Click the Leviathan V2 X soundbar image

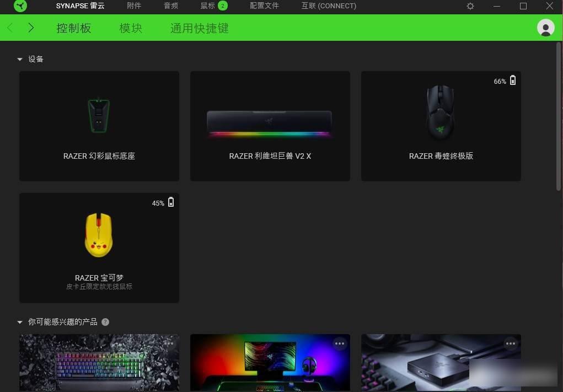pyautogui.click(x=270, y=123)
